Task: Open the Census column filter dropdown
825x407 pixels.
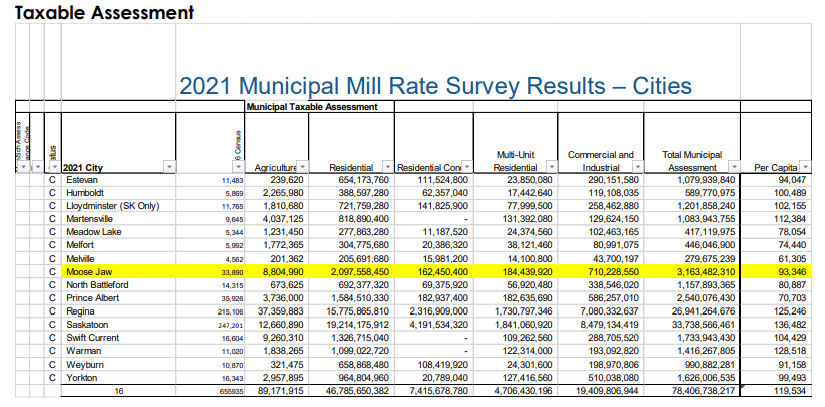Action: point(238,167)
